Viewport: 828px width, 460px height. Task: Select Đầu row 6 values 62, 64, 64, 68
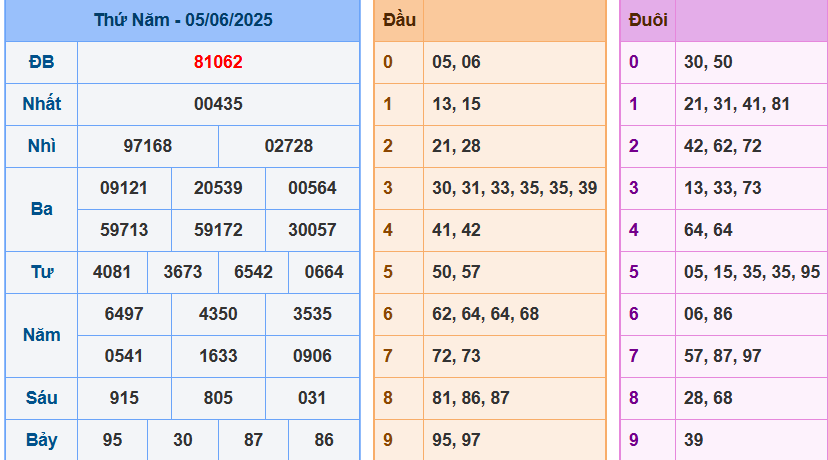tap(485, 314)
